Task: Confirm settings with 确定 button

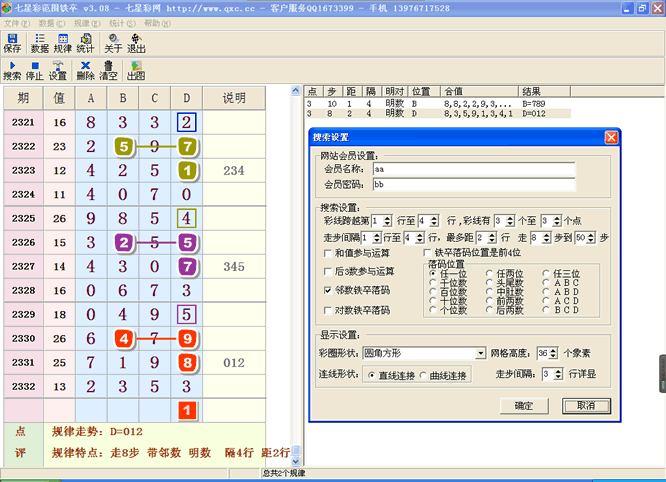Action: pyautogui.click(x=524, y=406)
